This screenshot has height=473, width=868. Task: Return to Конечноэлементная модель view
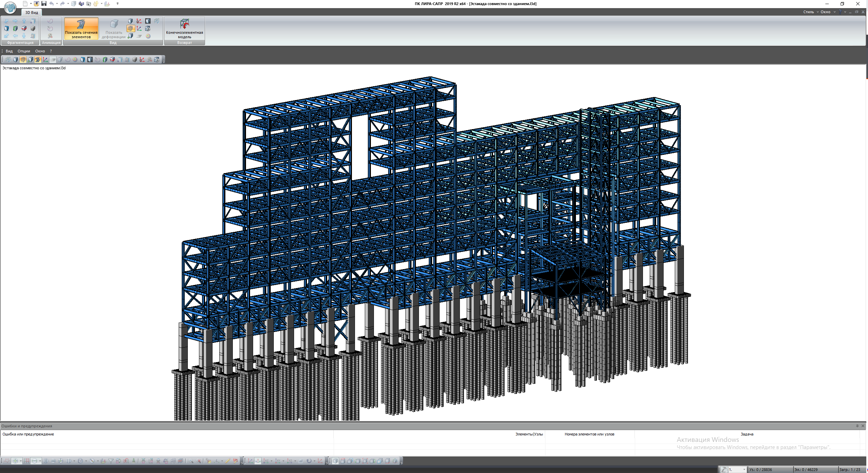point(184,28)
